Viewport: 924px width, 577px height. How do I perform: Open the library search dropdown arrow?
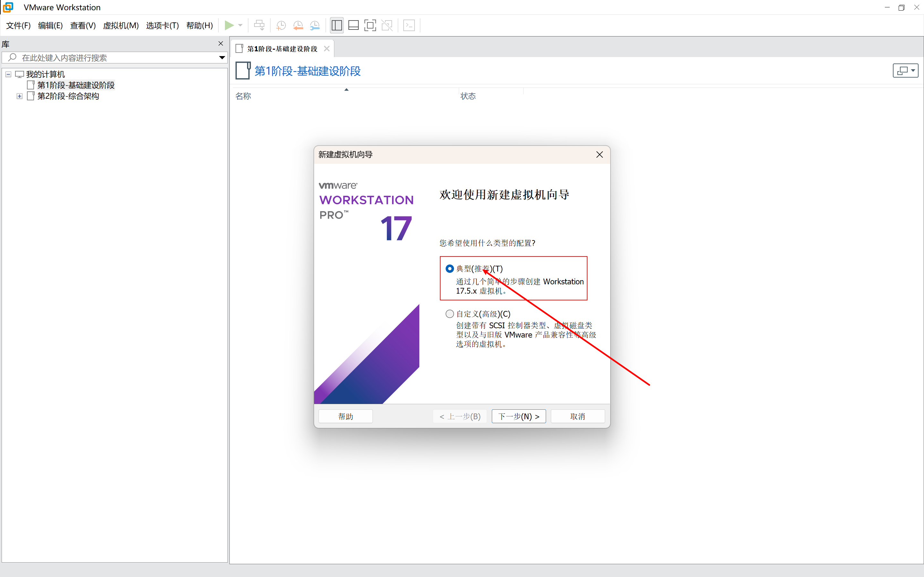222,58
